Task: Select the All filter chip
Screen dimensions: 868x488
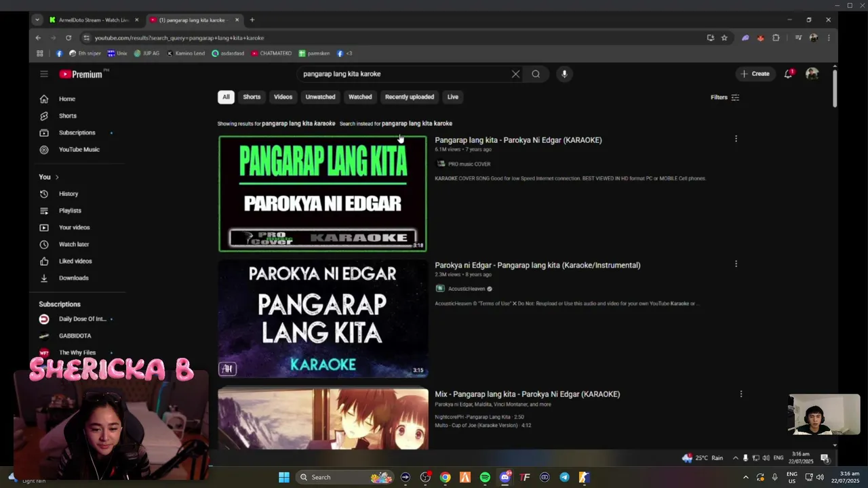Action: [x=226, y=97]
